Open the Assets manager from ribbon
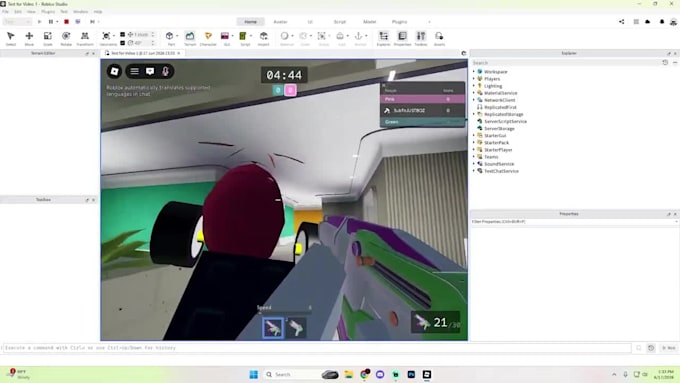The width and height of the screenshot is (680, 383). click(x=439, y=38)
